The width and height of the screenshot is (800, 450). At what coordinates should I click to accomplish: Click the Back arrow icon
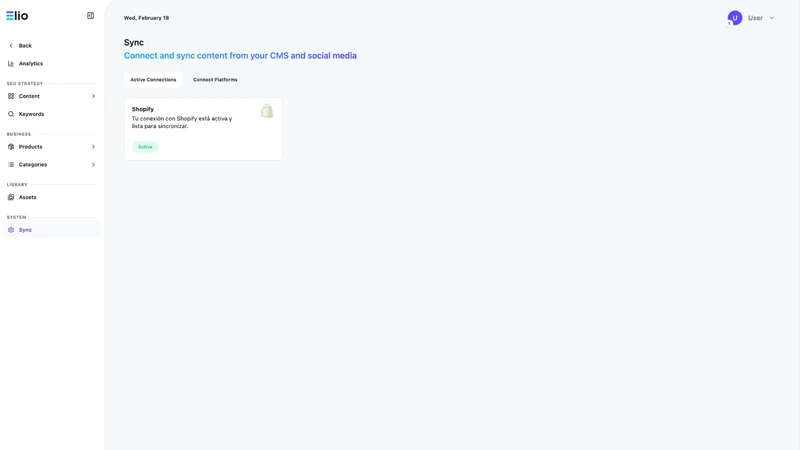point(11,45)
